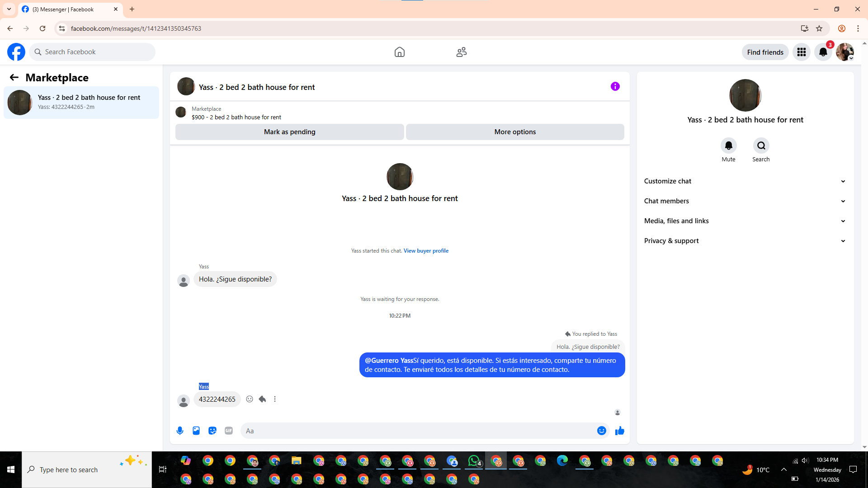Expand Chat members section
The image size is (868, 488).
pos(745,201)
